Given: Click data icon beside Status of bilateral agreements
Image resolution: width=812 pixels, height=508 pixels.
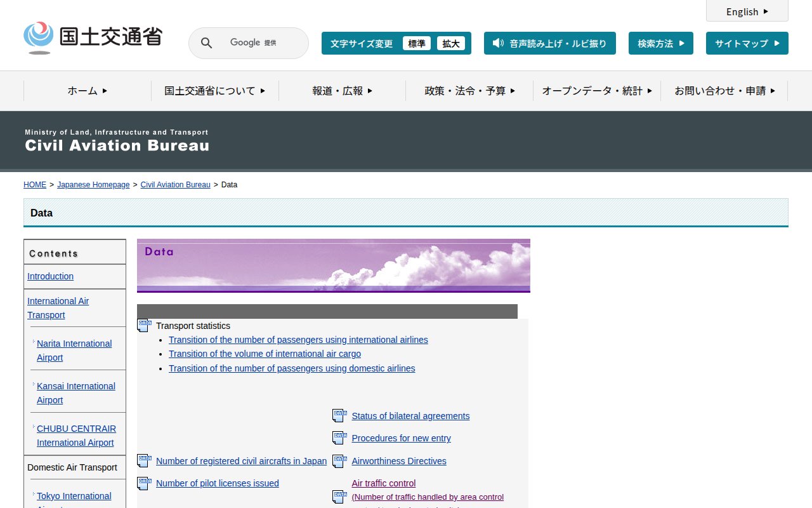Looking at the screenshot, I should (x=339, y=416).
